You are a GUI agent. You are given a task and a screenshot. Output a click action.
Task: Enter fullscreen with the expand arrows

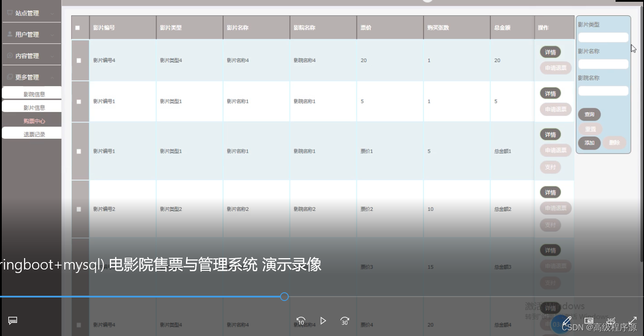633,321
